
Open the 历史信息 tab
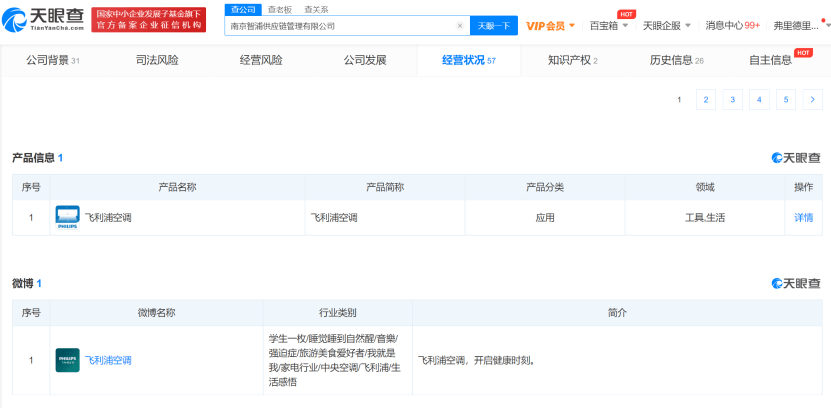pyautogui.click(x=676, y=60)
